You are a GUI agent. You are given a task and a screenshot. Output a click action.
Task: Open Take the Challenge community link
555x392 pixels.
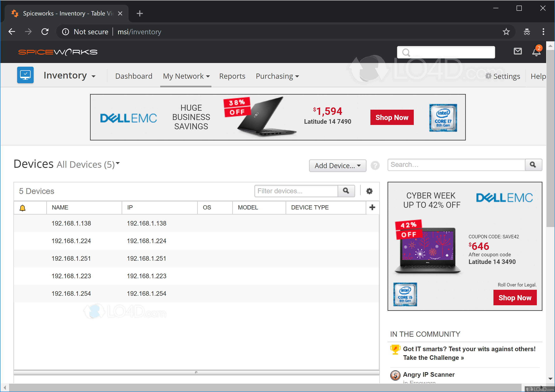click(433, 358)
